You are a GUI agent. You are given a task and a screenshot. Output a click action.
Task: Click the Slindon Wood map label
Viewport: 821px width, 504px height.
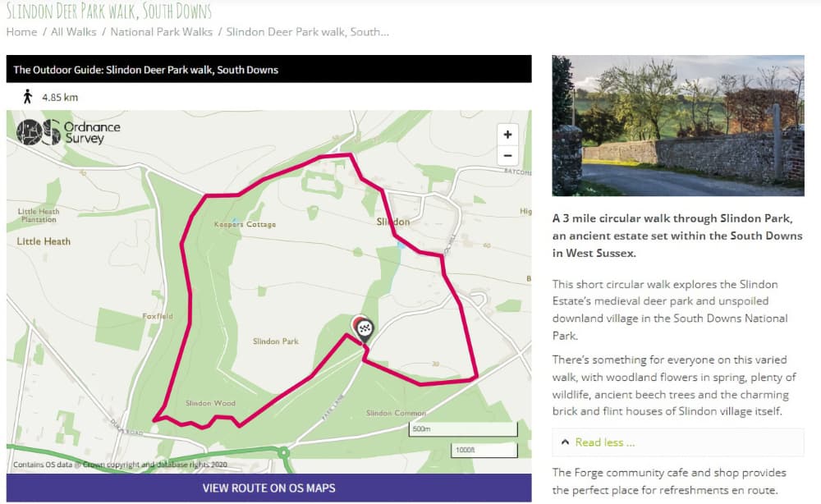point(210,403)
